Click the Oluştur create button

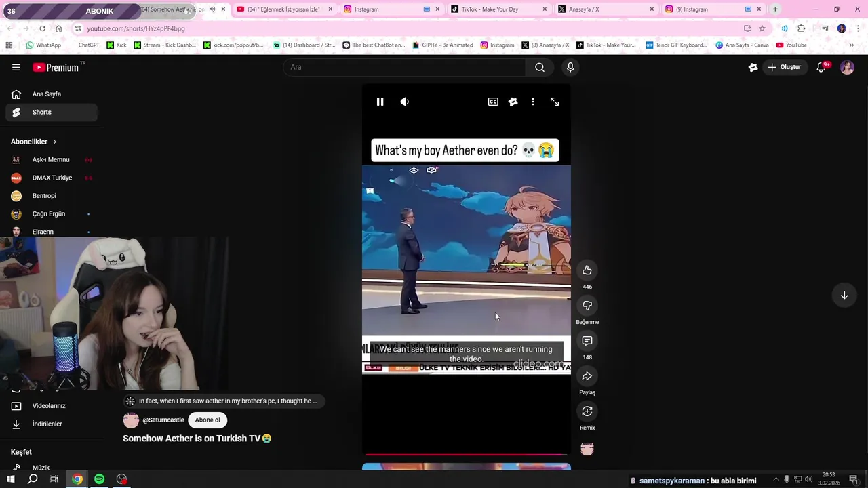click(x=785, y=67)
